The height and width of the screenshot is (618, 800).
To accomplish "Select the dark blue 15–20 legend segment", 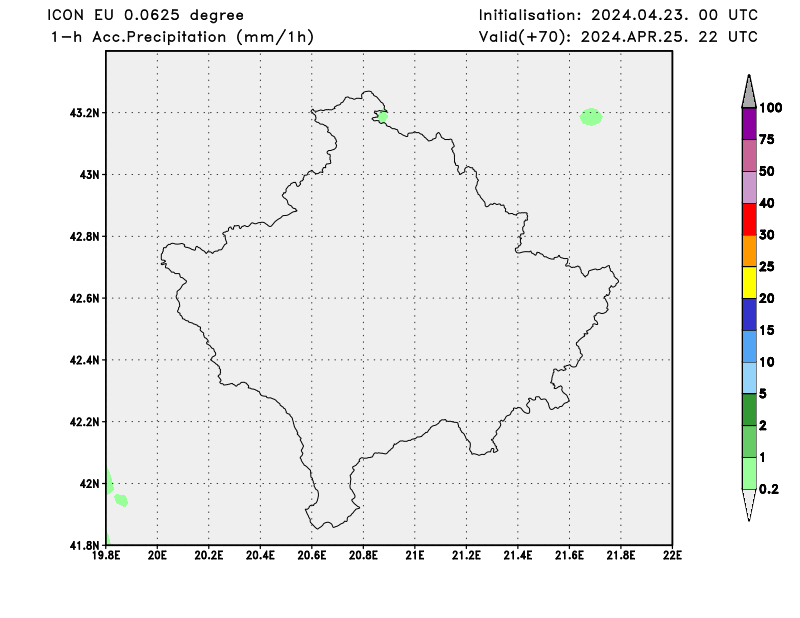I will [749, 314].
